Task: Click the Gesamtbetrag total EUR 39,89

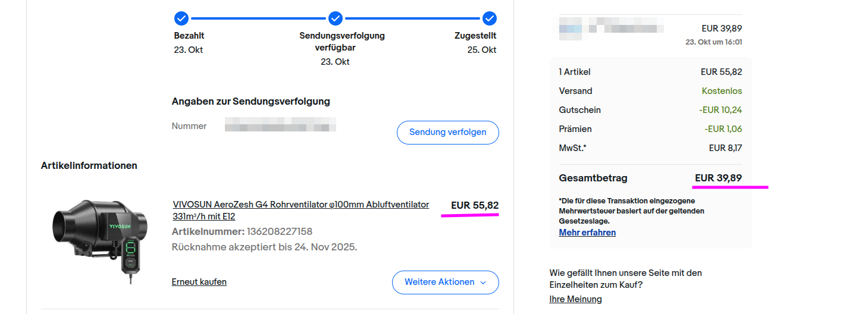Action: point(718,178)
